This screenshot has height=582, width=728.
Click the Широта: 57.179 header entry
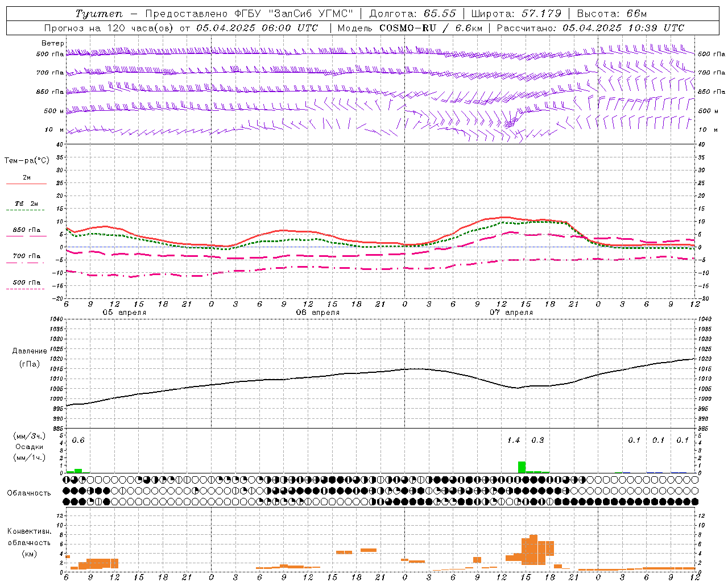pos(516,14)
